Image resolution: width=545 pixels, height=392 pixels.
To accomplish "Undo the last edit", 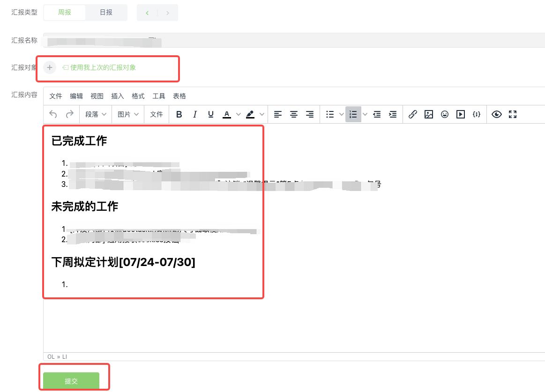I will tap(52, 114).
